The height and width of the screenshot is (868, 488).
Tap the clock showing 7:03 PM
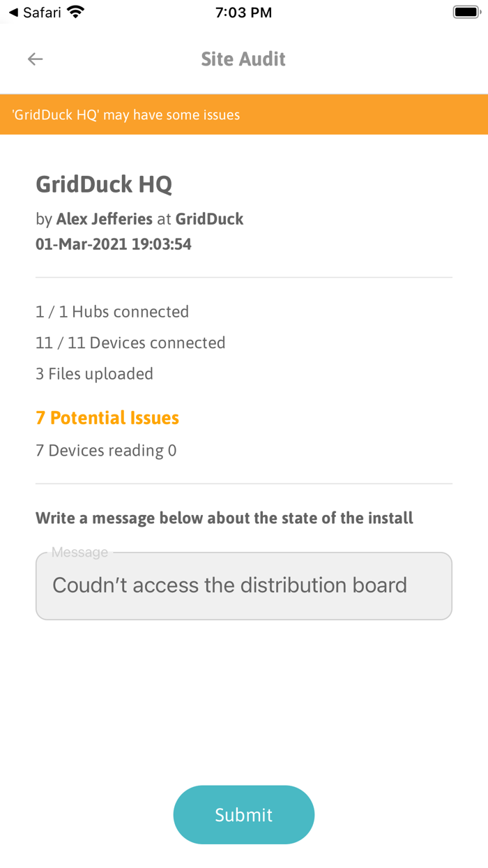pos(243,12)
